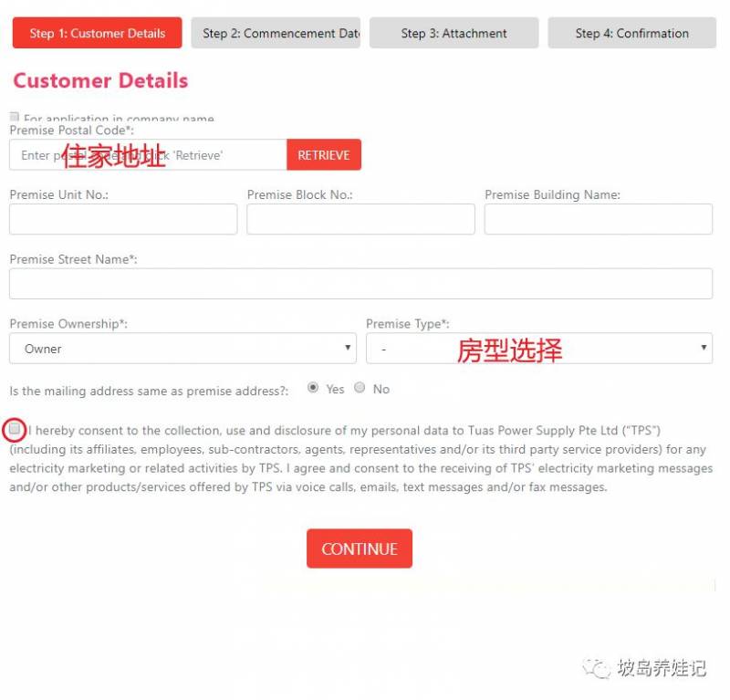730x700 pixels.
Task: Click the pink Customer Details heading
Action: click(100, 80)
